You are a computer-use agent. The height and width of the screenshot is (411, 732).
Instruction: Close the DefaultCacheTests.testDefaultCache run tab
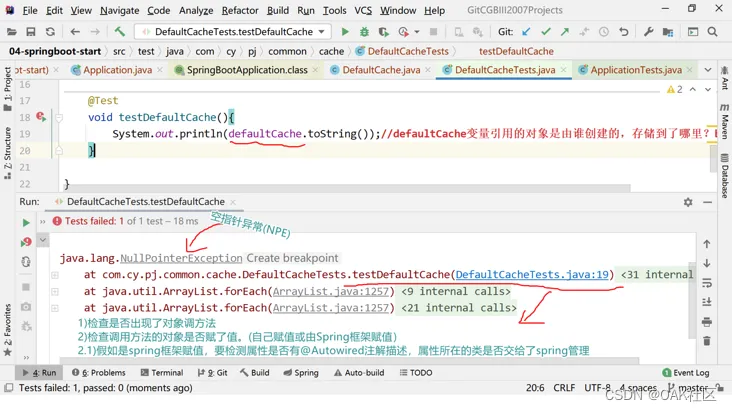[x=233, y=202]
